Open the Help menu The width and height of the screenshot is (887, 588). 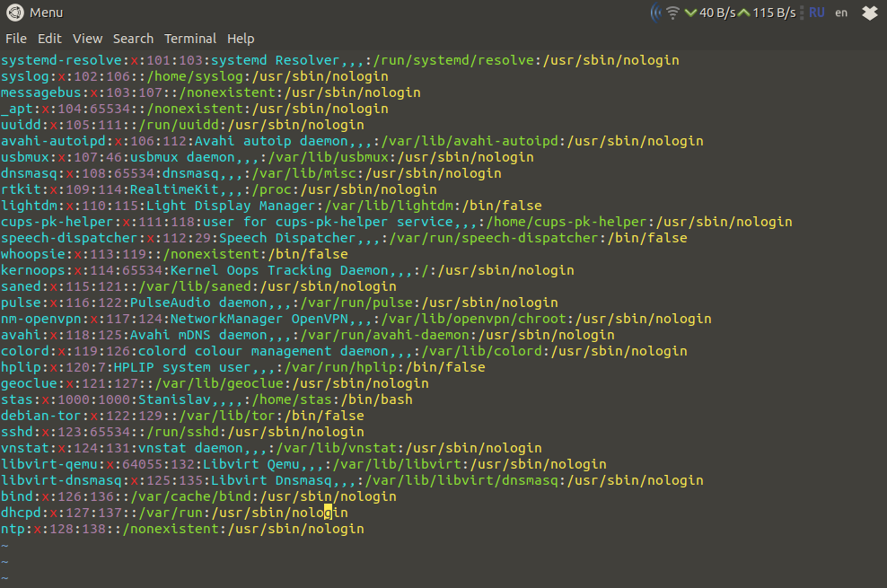tap(241, 39)
